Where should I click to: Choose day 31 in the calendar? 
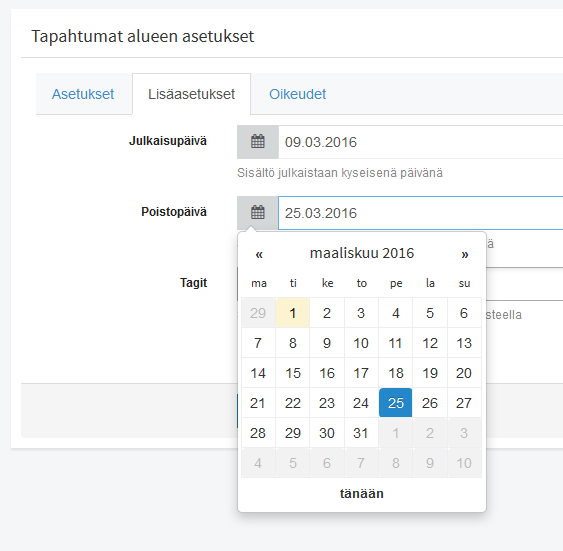point(361,433)
